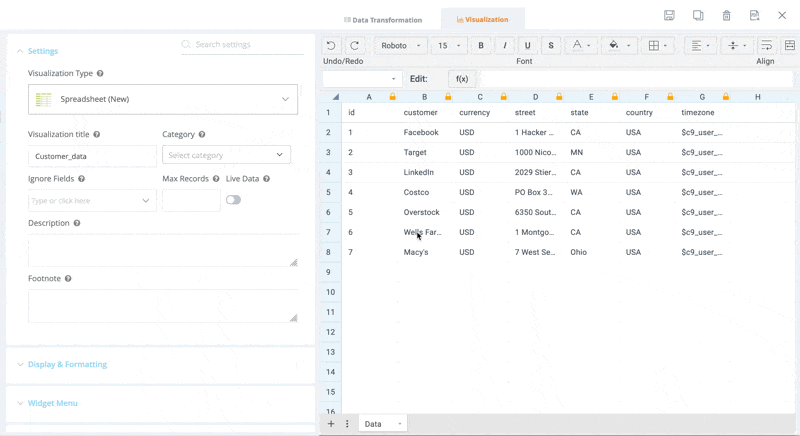This screenshot has height=436, width=800.
Task: Toggle the lock on column D
Action: (x=559, y=97)
